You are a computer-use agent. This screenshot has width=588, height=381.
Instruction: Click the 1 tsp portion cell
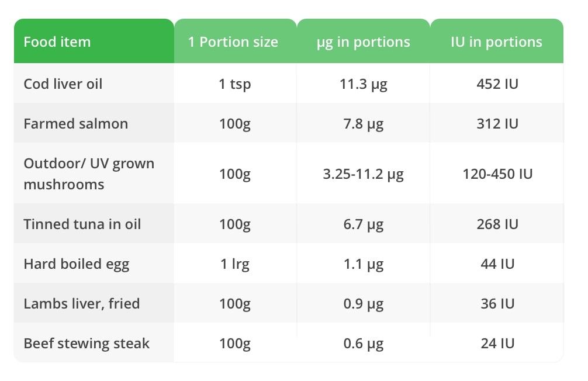point(235,84)
